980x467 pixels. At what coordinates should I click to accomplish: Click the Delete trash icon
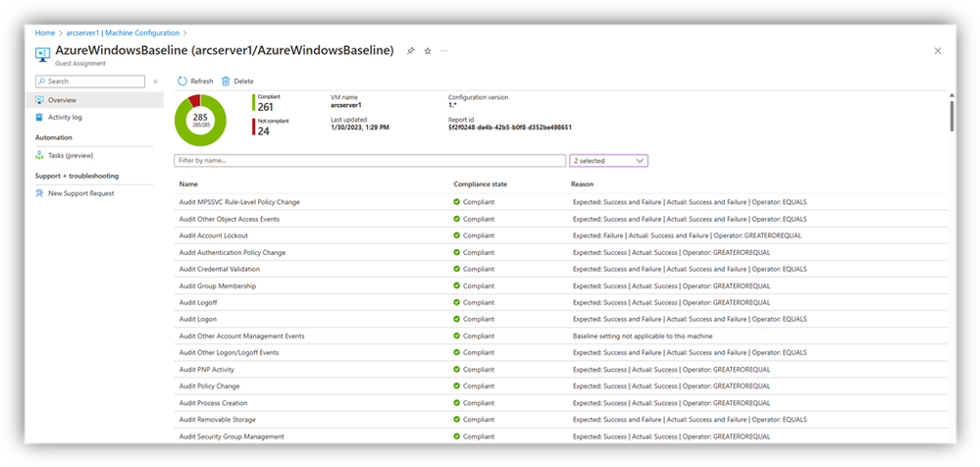[x=226, y=81]
